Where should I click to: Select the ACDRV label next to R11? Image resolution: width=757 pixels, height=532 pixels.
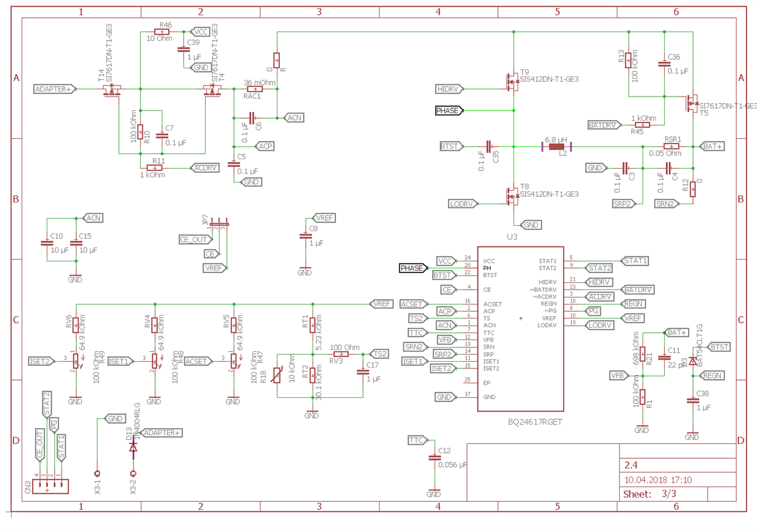(x=204, y=168)
